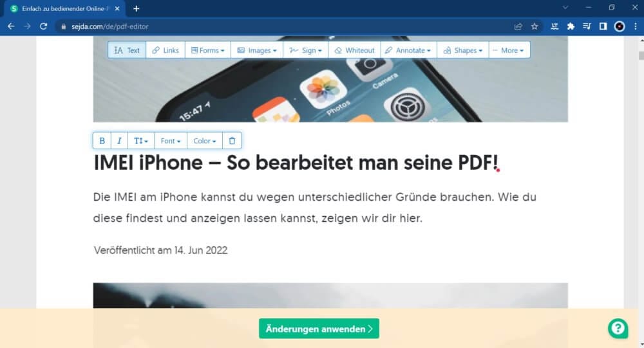Close the Sejda tab
Viewport: 644px width, 348px height.
click(117, 8)
